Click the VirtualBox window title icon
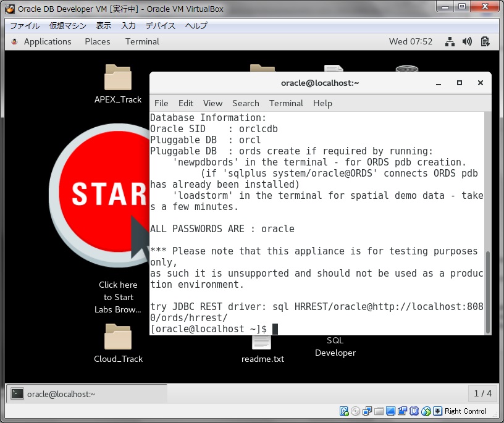 (10, 9)
